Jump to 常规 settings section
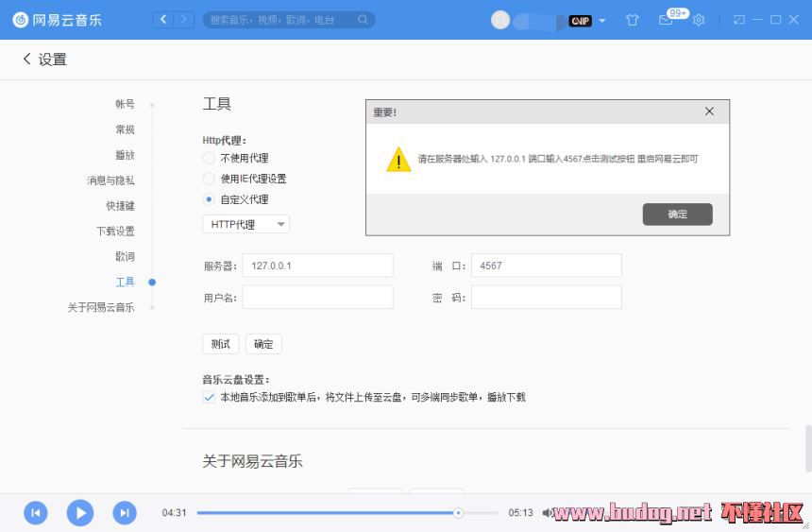The height and width of the screenshot is (532, 812). 125,129
